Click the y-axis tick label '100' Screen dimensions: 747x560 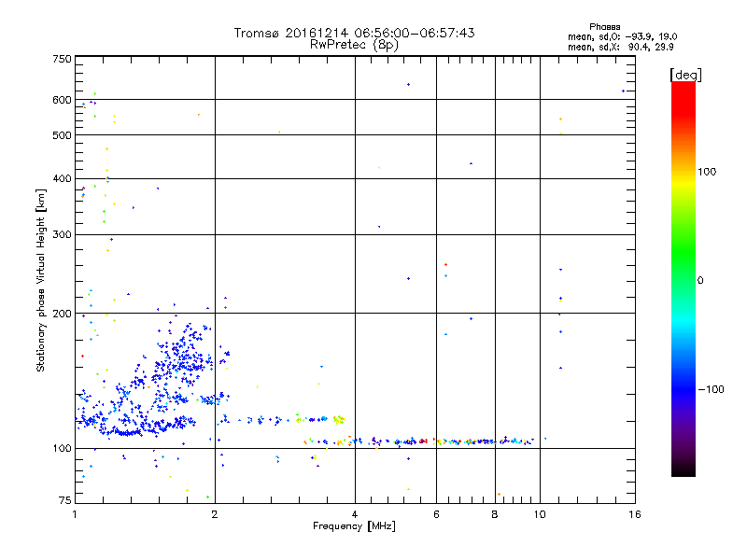(x=62, y=449)
